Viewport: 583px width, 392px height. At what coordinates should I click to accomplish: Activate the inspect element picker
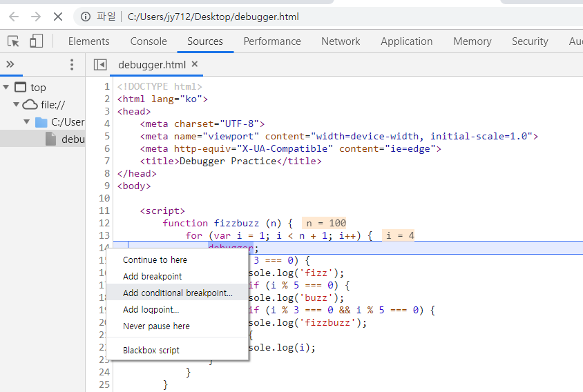point(13,41)
